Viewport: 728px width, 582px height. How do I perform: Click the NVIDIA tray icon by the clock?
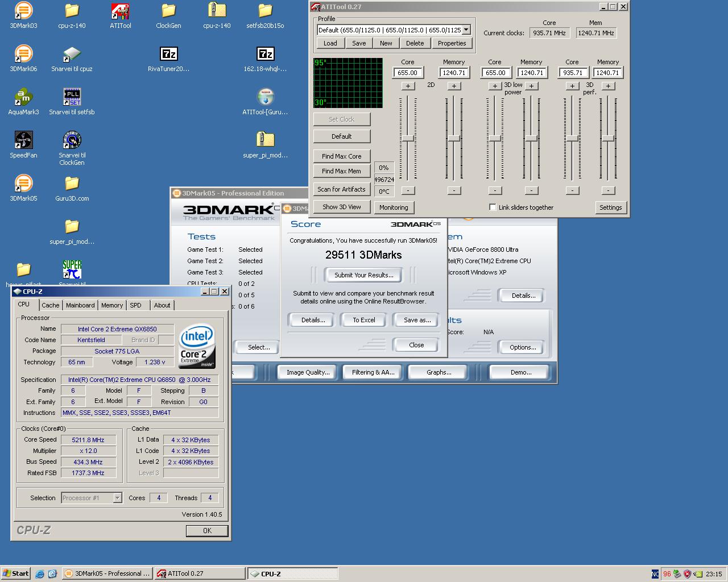[697, 574]
